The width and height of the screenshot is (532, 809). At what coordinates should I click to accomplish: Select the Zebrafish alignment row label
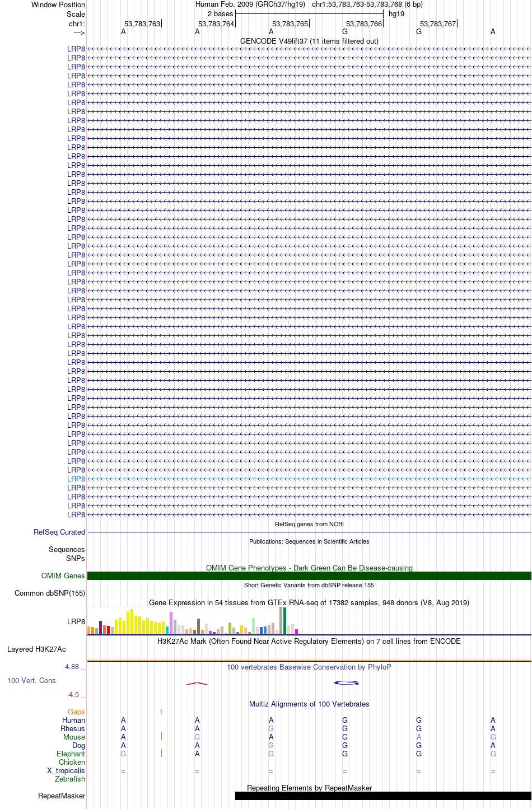tap(70, 779)
